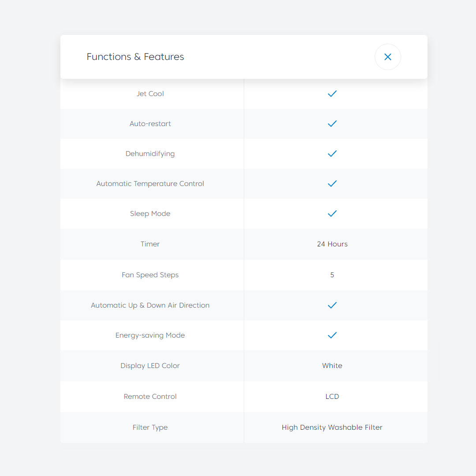
Task: Click the Jet Cool feature label
Action: [150, 93]
